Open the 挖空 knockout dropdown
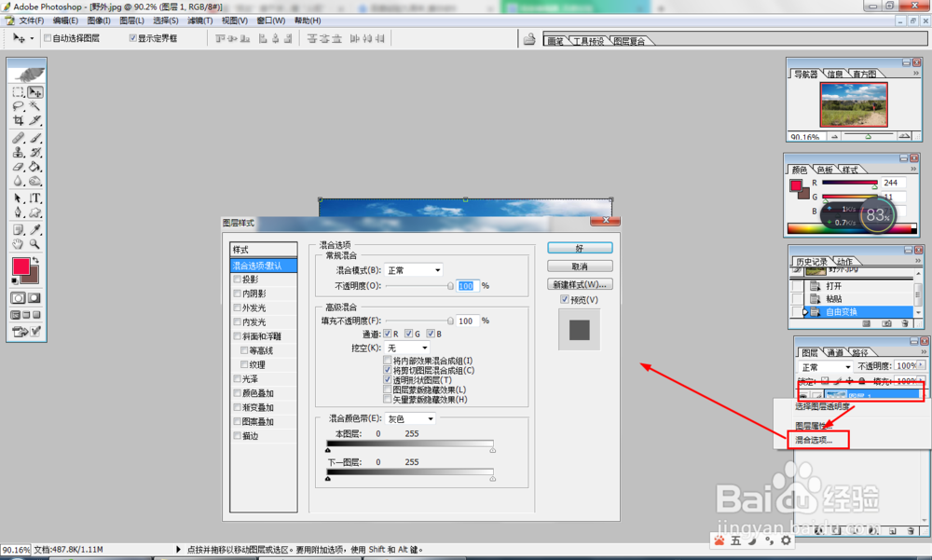The image size is (932, 560). point(407,348)
